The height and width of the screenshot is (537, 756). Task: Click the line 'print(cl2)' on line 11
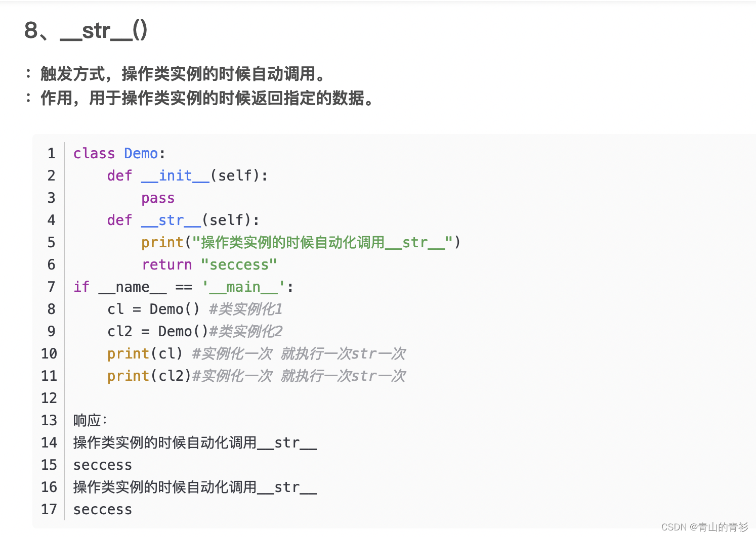pos(257,376)
